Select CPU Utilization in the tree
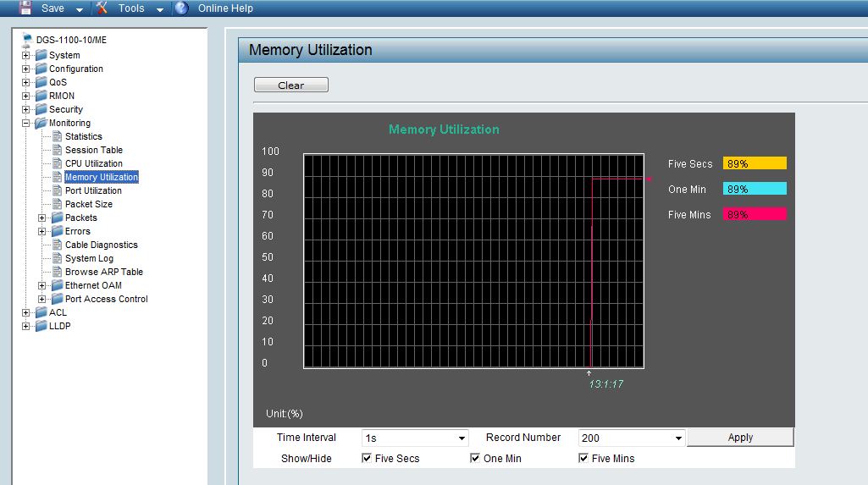The image size is (868, 485). point(93,163)
